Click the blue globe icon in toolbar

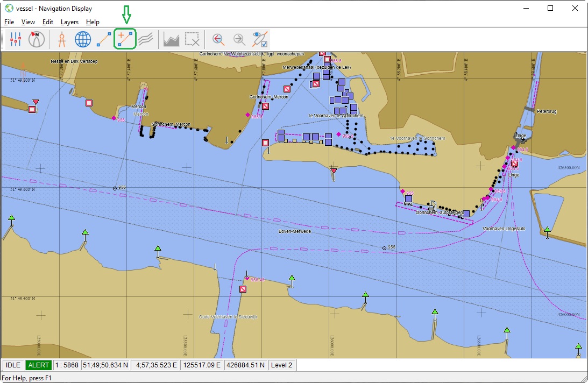coord(82,39)
